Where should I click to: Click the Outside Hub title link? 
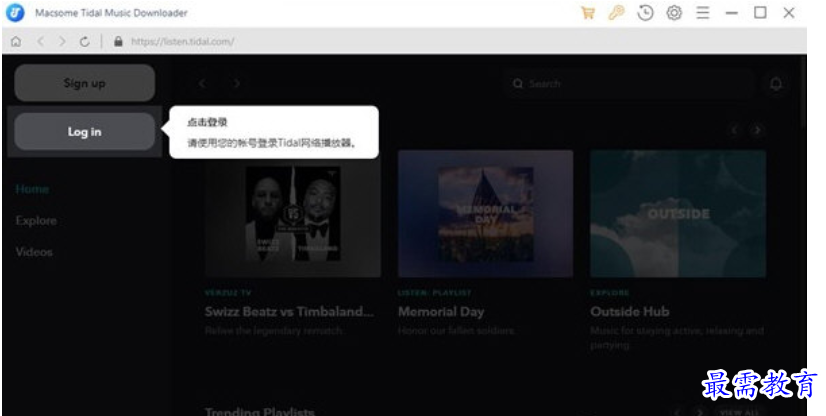[x=630, y=311]
